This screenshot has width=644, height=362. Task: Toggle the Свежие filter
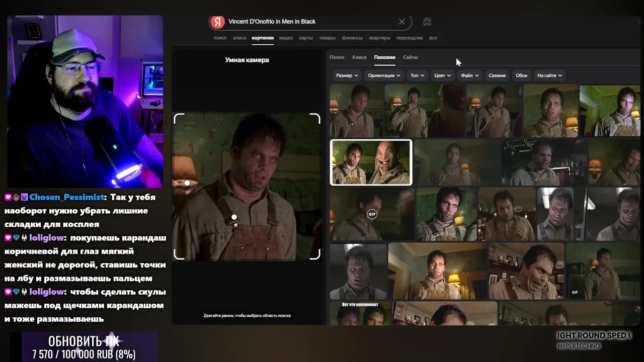(497, 75)
